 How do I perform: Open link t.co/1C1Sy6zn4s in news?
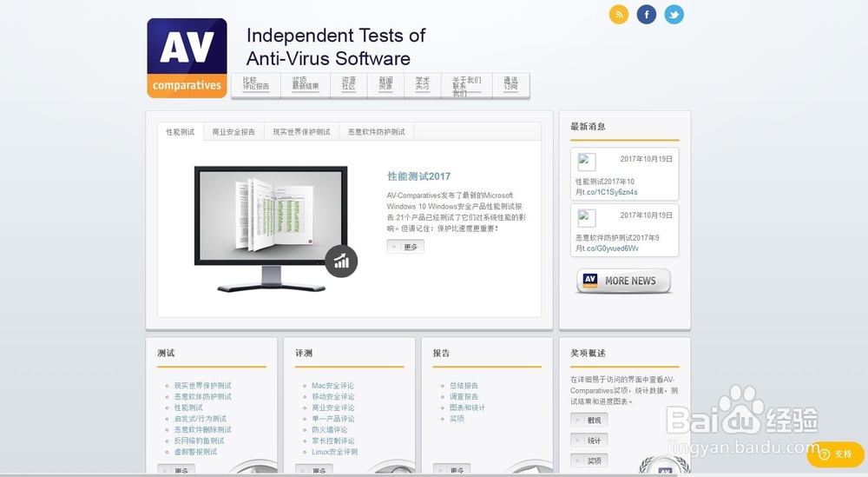[610, 192]
